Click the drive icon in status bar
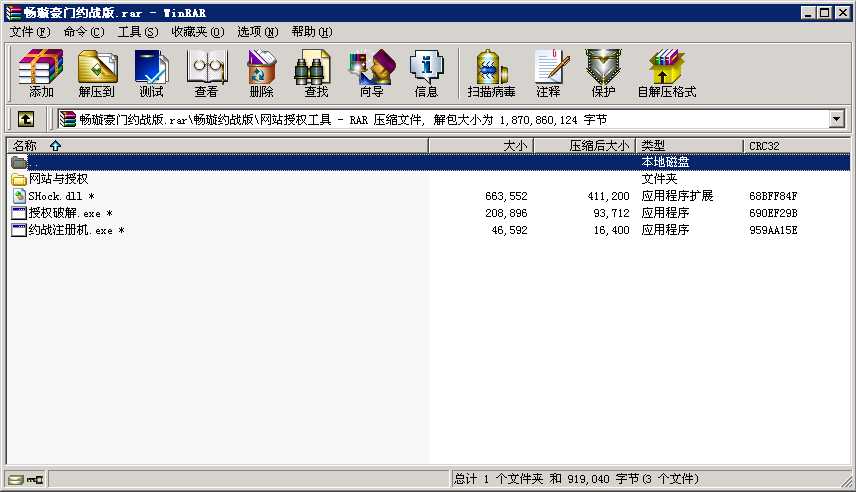This screenshot has height=492, width=856. pyautogui.click(x=16, y=479)
